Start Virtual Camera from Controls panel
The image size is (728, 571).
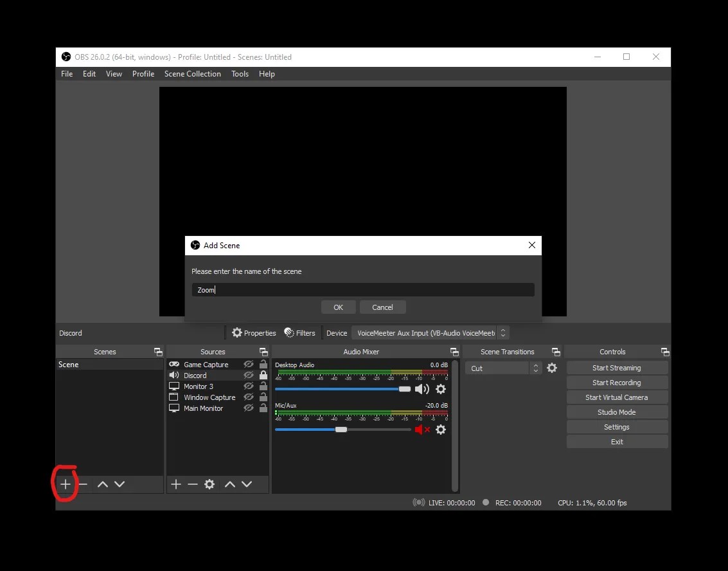click(617, 397)
